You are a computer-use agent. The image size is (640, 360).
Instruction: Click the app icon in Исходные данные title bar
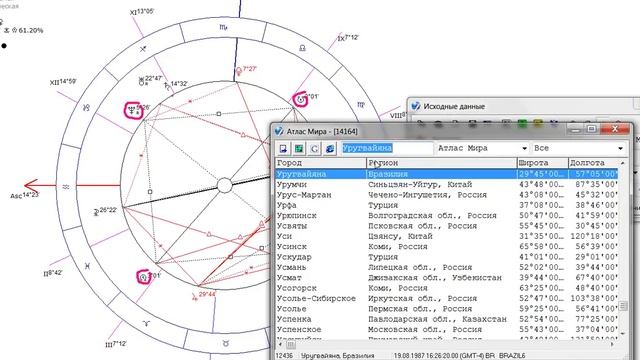(x=416, y=106)
